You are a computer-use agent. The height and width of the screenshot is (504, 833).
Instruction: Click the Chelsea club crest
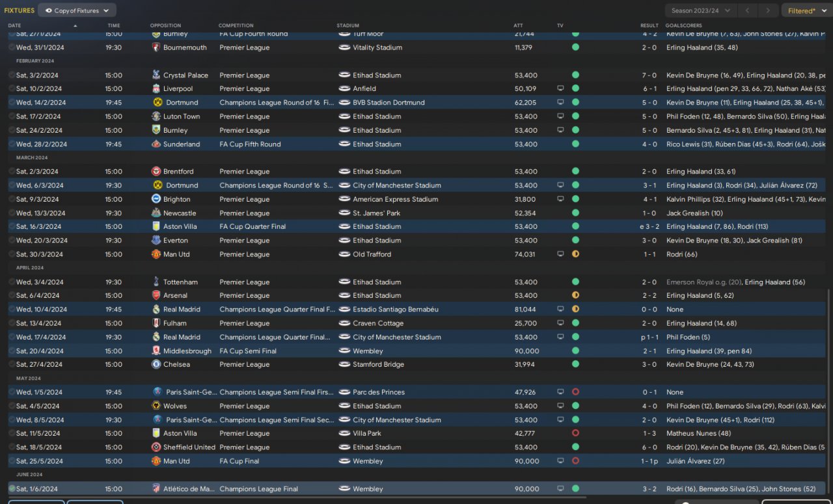156,364
